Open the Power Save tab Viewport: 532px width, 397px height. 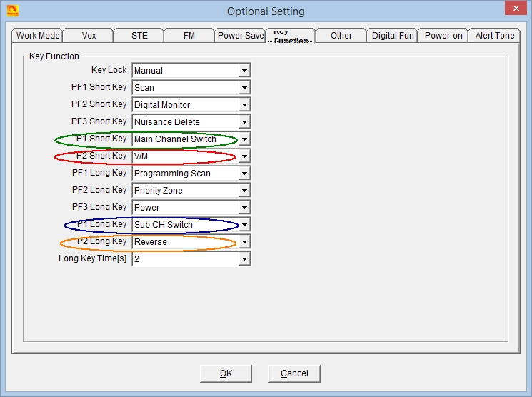240,36
